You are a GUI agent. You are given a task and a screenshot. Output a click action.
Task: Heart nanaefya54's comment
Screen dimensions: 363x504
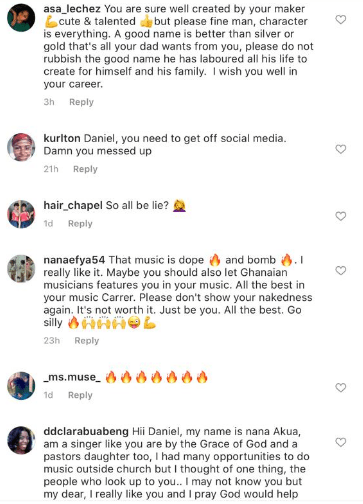click(341, 271)
